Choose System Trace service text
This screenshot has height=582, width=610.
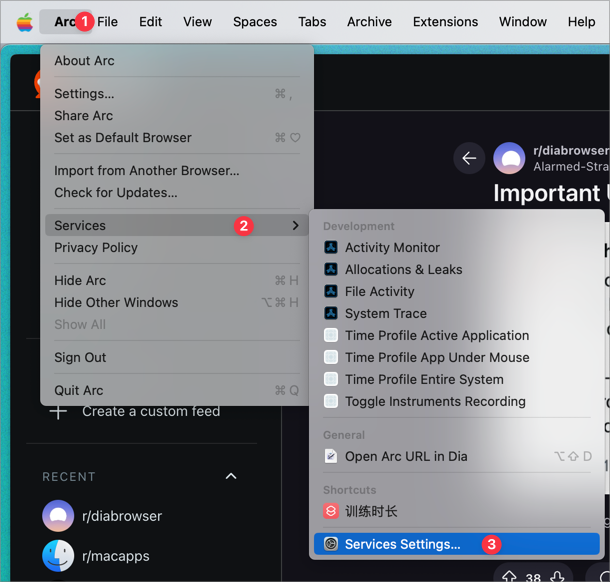click(386, 313)
